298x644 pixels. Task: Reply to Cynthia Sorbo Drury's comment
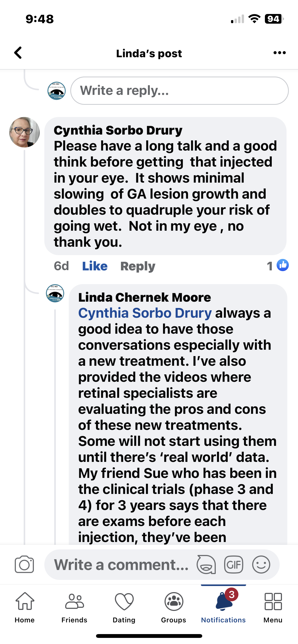138,266
